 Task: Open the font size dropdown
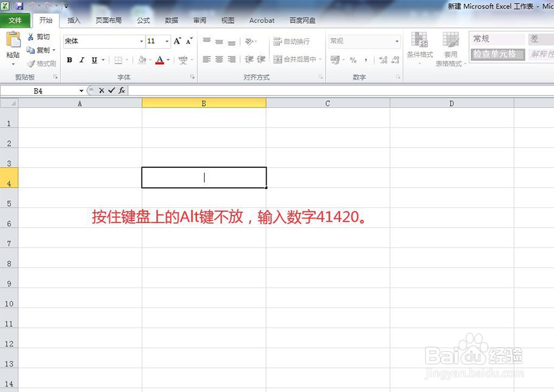(165, 41)
